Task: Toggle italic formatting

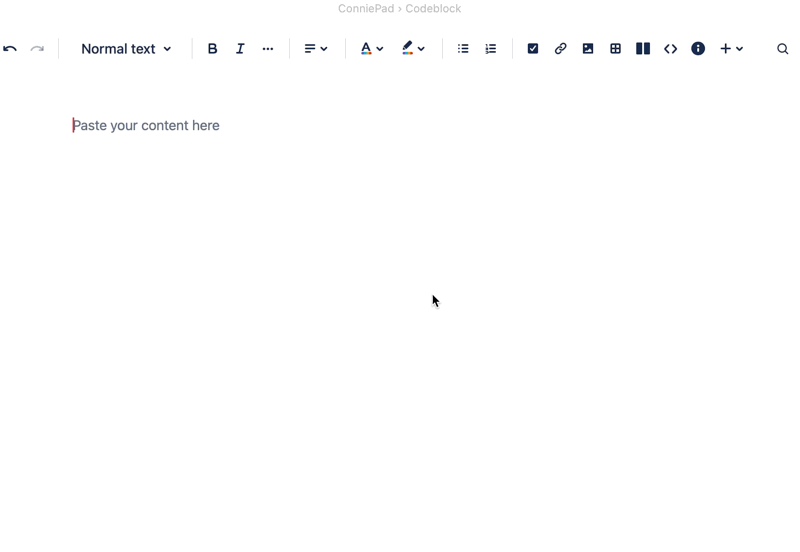Action: (x=240, y=49)
